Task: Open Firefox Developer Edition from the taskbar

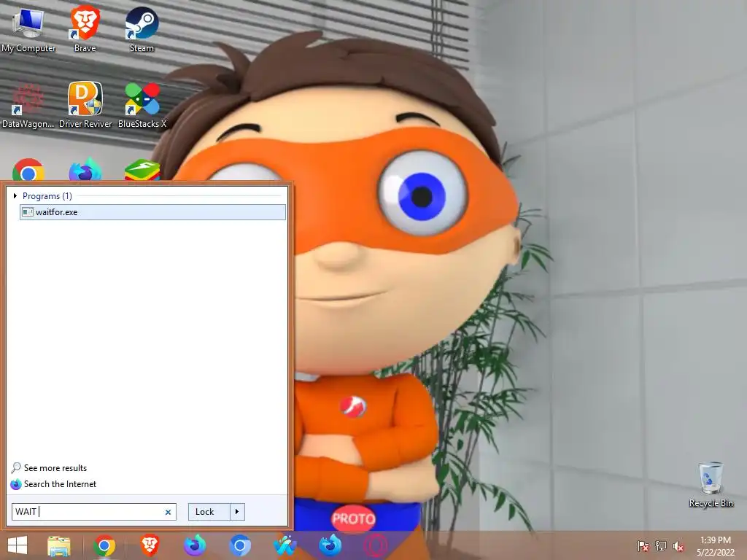Action: pyautogui.click(x=330, y=545)
